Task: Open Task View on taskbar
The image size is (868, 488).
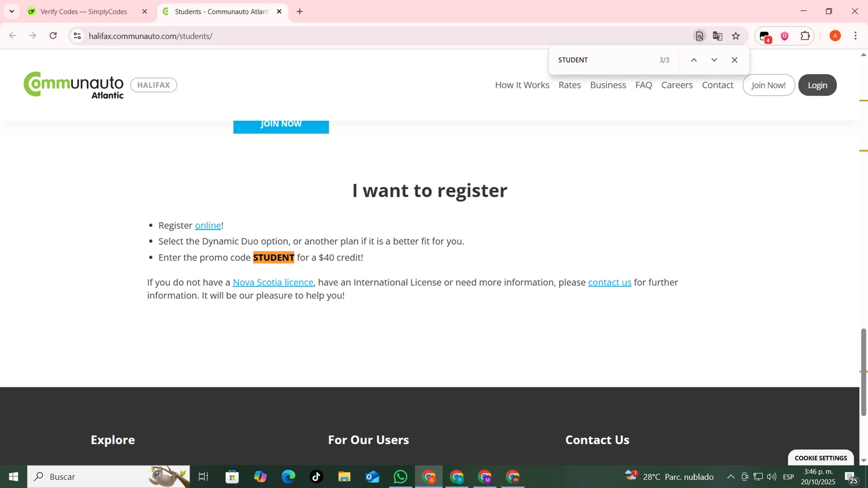Action: click(x=203, y=477)
